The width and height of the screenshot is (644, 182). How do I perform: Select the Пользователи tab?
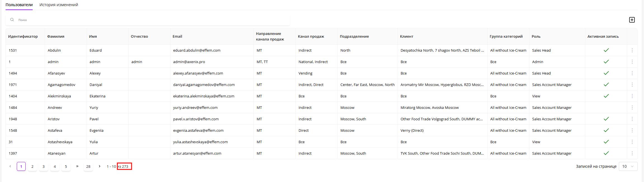(19, 5)
